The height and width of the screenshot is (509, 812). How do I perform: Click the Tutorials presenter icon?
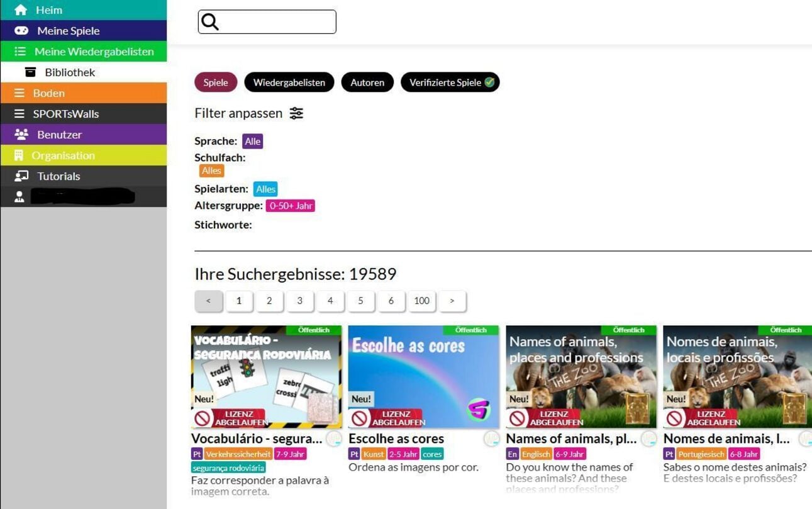(21, 176)
